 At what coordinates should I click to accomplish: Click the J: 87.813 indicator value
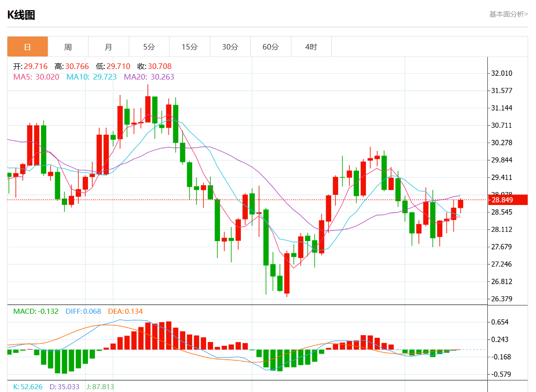(100, 386)
